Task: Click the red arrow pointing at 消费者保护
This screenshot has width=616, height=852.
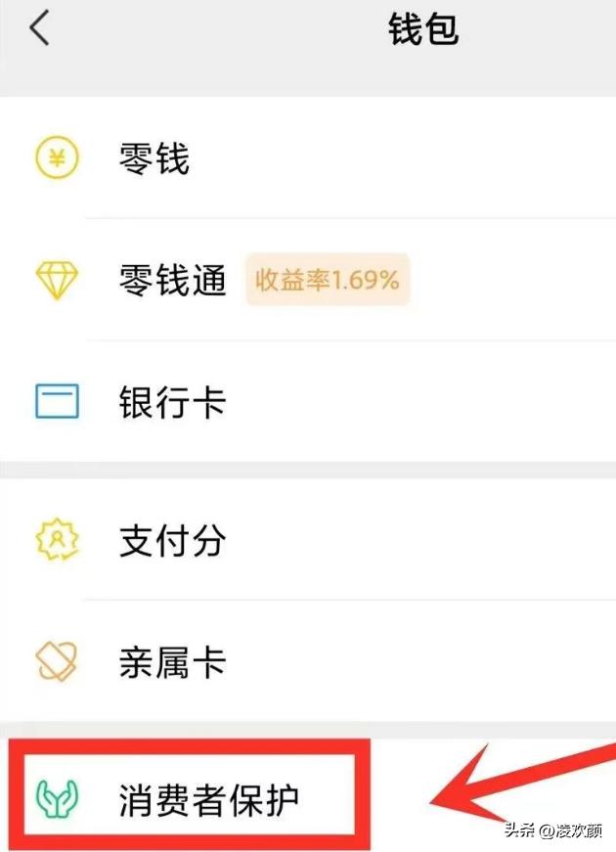Action: pyautogui.click(x=508, y=783)
